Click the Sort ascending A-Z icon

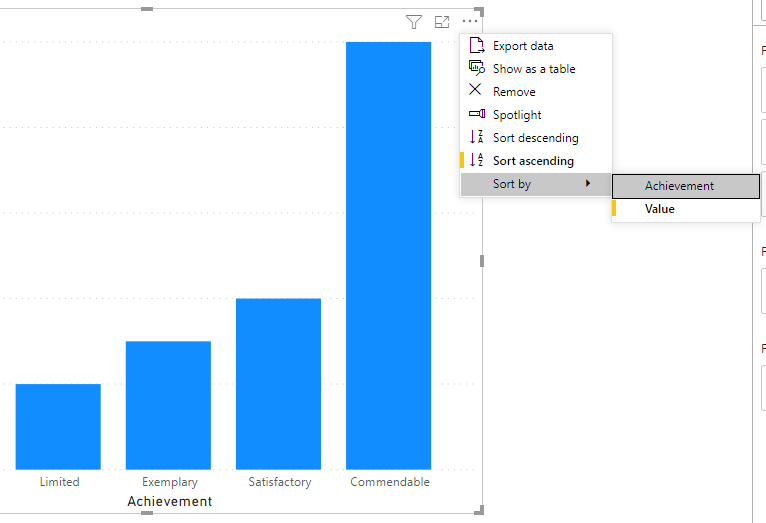coord(476,160)
